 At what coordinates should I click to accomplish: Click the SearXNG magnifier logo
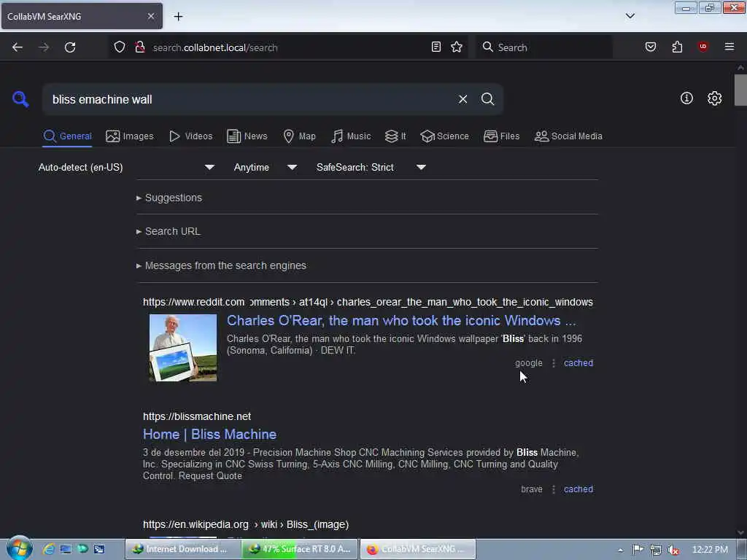click(x=20, y=99)
